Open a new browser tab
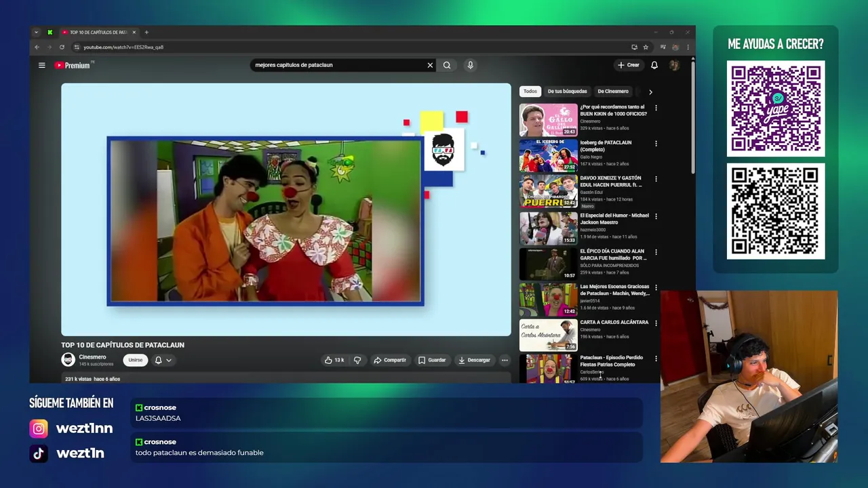Screen dimensions: 868x488 [x=146, y=32]
